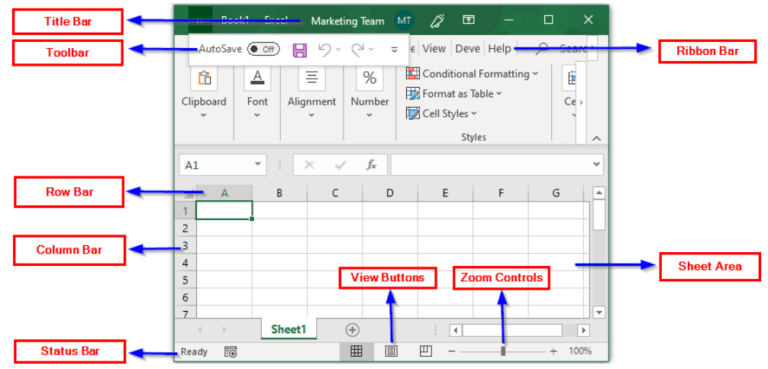Select column A header
The image size is (768, 369).
pyautogui.click(x=224, y=193)
